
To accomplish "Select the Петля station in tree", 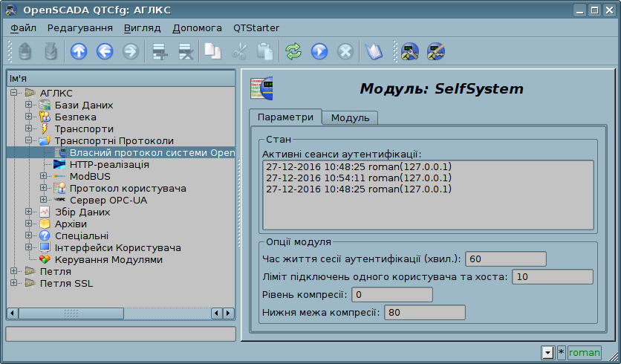I will tap(56, 271).
